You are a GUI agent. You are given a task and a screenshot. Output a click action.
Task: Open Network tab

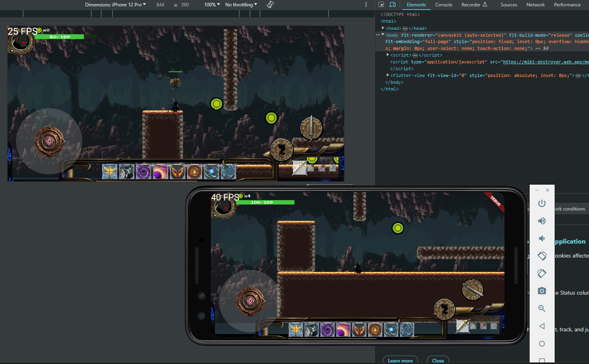click(x=535, y=4)
